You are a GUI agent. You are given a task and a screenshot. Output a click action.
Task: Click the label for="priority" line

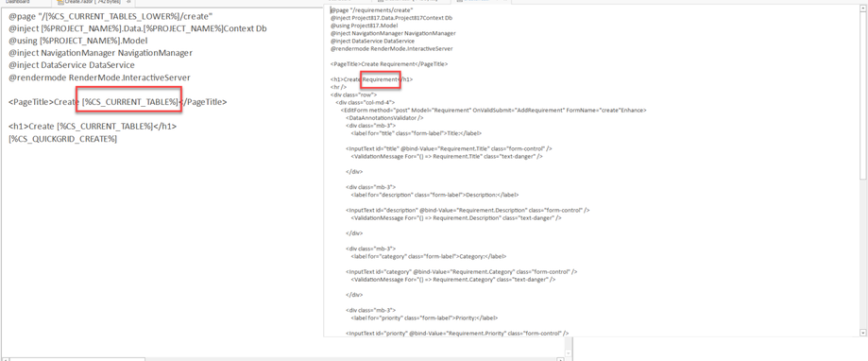click(x=424, y=318)
